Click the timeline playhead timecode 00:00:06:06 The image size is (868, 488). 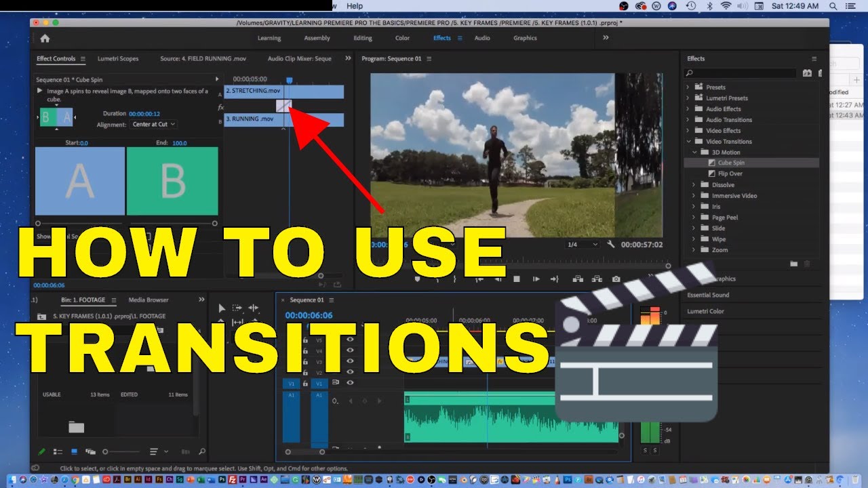(309, 316)
